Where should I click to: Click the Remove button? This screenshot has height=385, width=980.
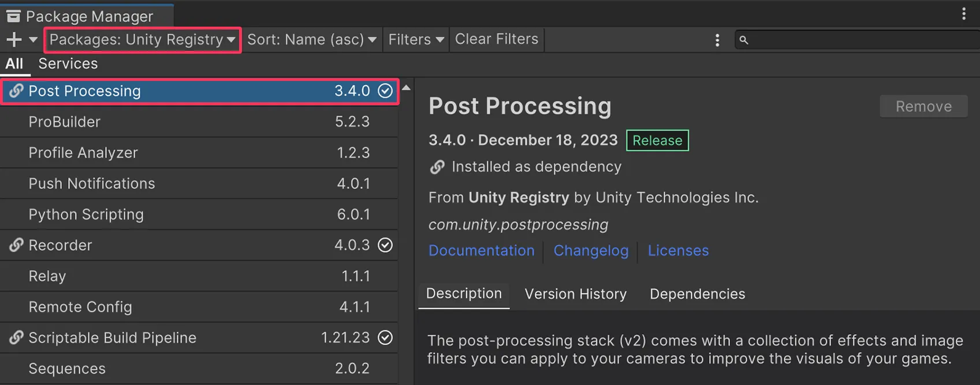click(923, 106)
